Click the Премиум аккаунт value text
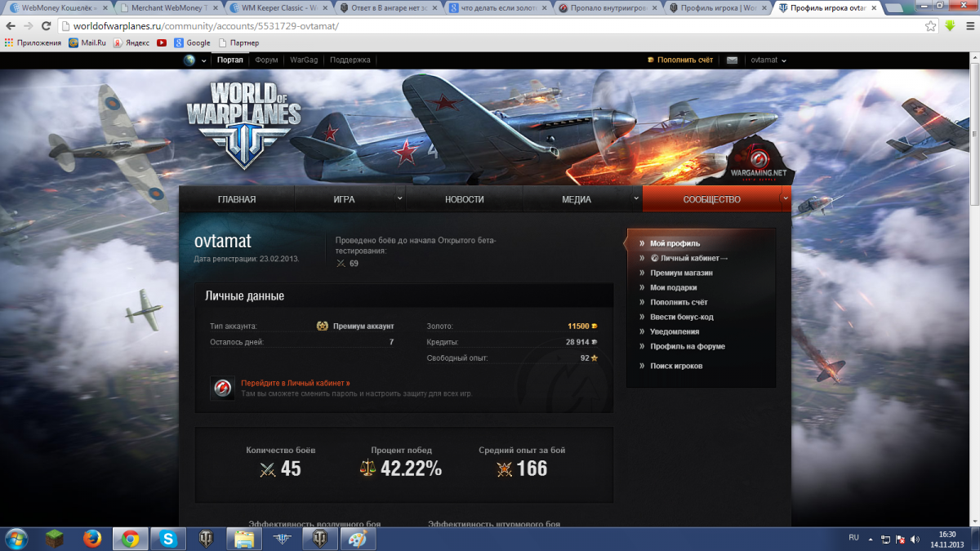Image resolution: width=980 pixels, height=551 pixels. 363,327
